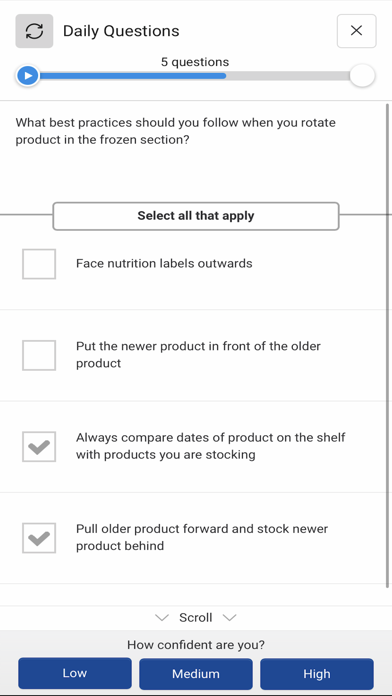392x696 pixels.
Task: Uncheck Pull older product forward checkbox
Action: 39,538
